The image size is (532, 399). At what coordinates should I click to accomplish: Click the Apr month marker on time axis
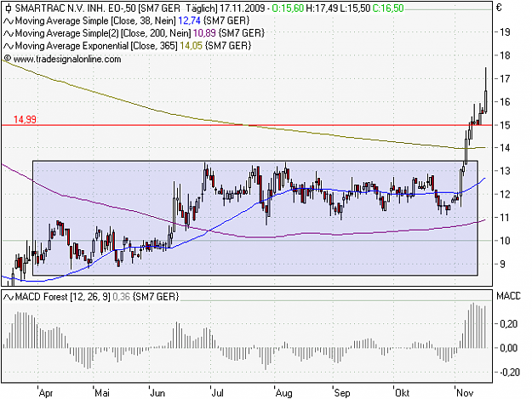[46, 393]
